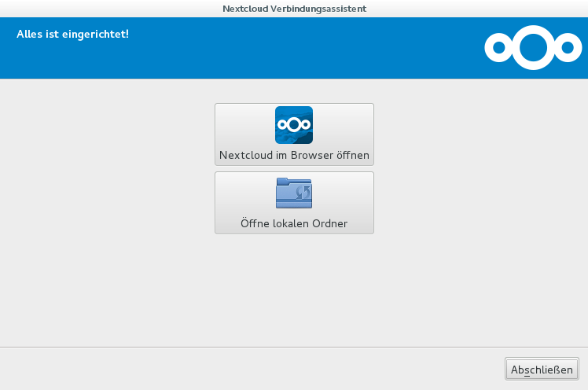Click the 'Alles ist eingerichtet!' heading

[x=73, y=34]
